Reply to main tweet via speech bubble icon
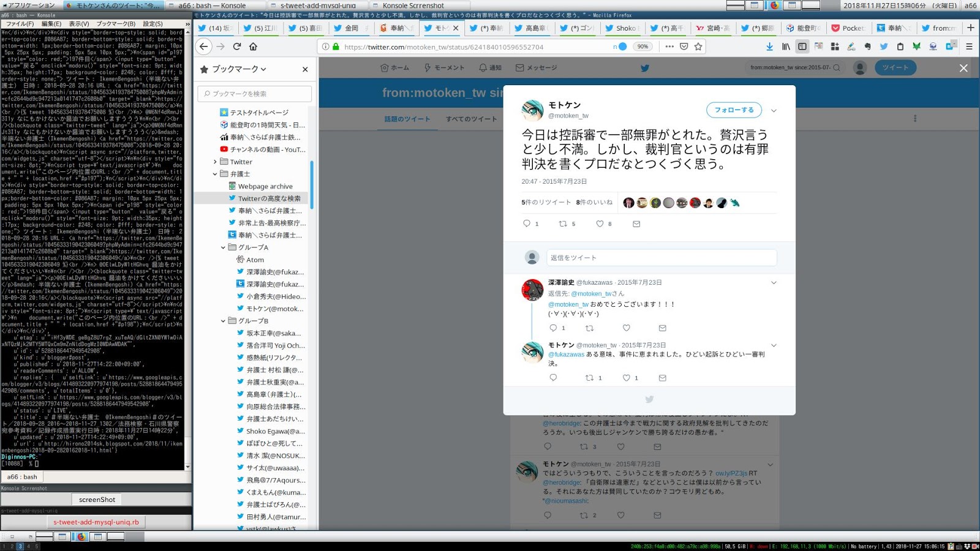980x551 pixels. click(527, 223)
